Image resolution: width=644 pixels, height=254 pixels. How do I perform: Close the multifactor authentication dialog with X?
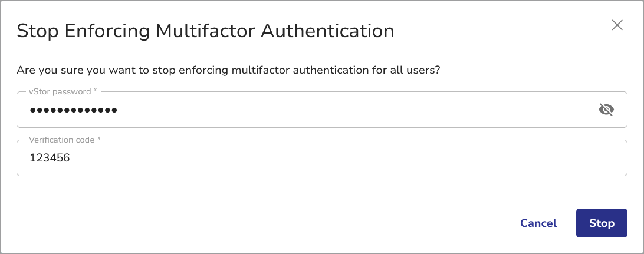(x=617, y=25)
